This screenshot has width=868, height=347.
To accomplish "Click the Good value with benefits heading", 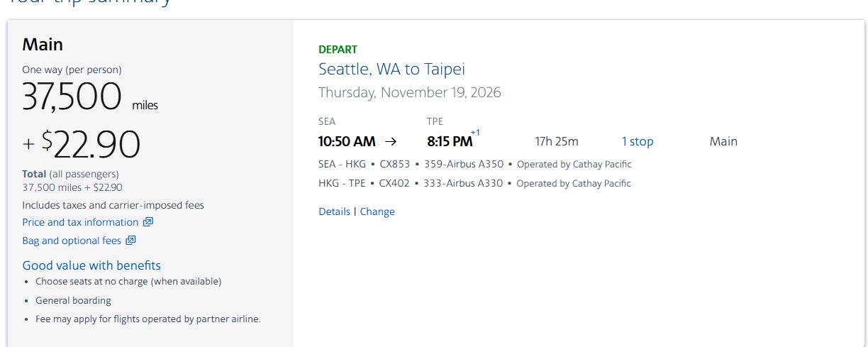I will pyautogui.click(x=91, y=265).
